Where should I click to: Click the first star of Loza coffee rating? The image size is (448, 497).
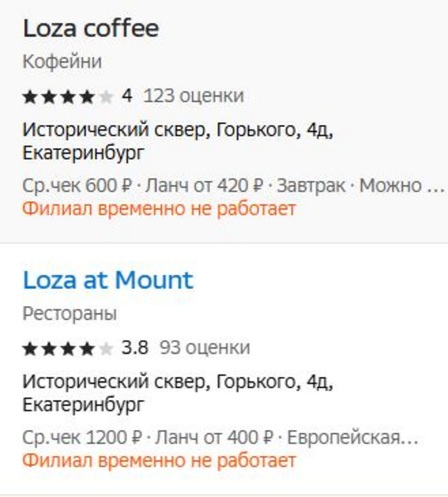[31, 97]
